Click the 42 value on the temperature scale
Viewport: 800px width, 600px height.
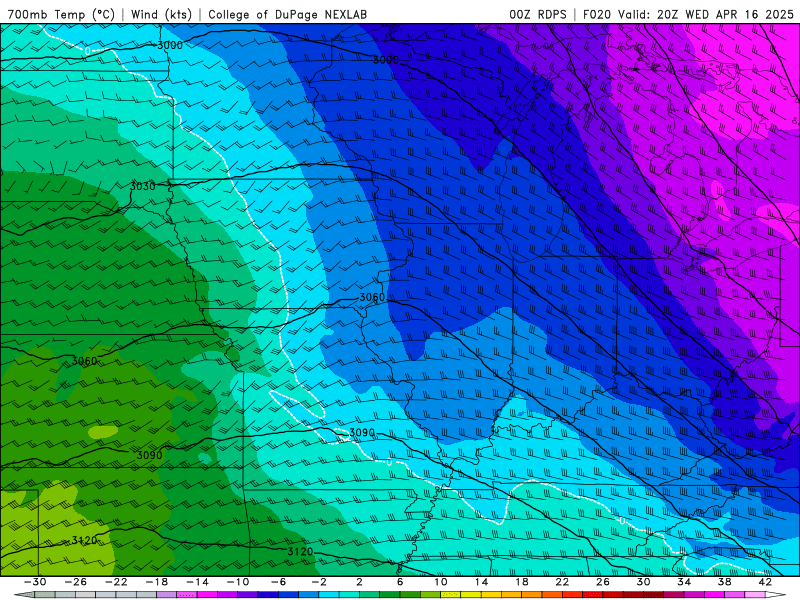[765, 582]
